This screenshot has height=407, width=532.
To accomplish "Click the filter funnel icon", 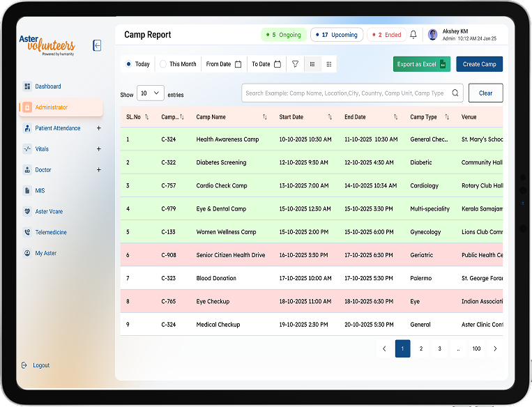I will 295,64.
